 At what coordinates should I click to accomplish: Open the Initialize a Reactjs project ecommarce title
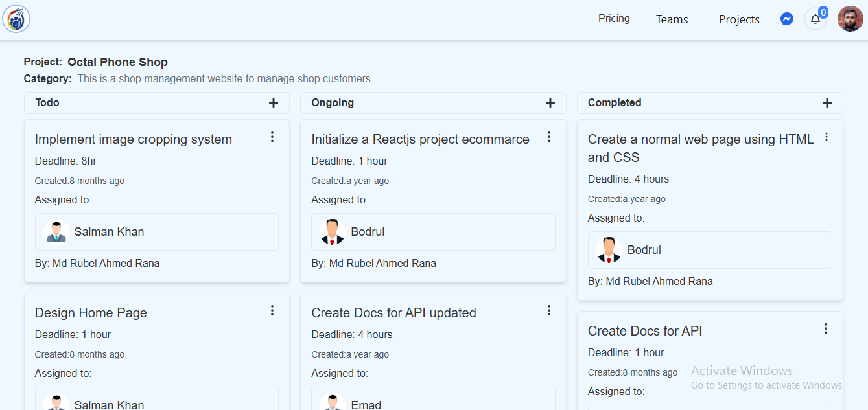[420, 139]
